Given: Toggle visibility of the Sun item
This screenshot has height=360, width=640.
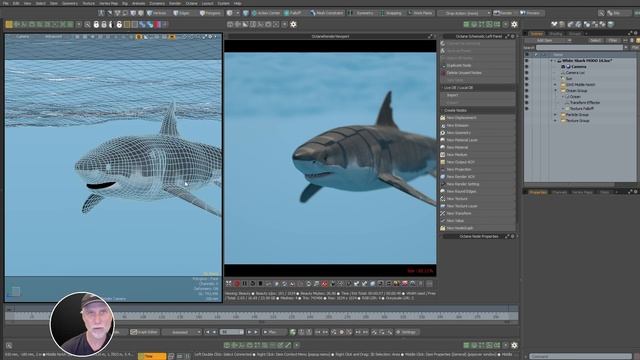Looking at the screenshot, I should coord(527,78).
